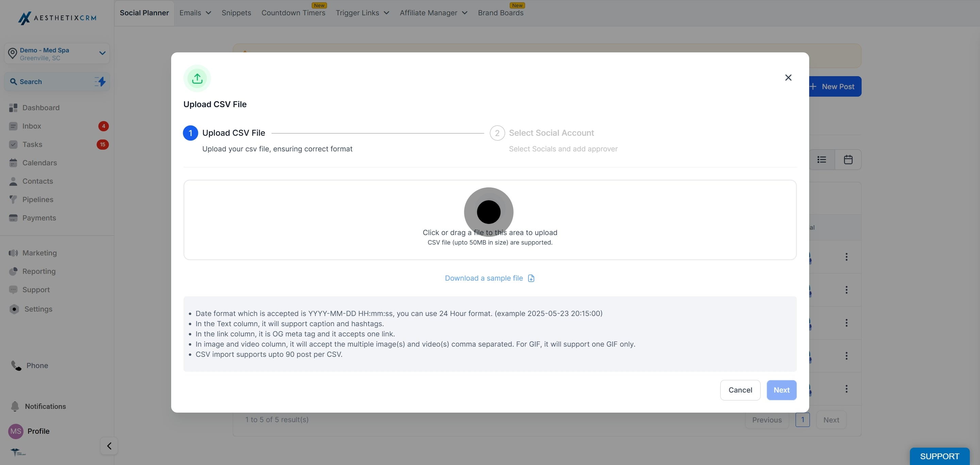Click the sample file download icon

(x=531, y=278)
